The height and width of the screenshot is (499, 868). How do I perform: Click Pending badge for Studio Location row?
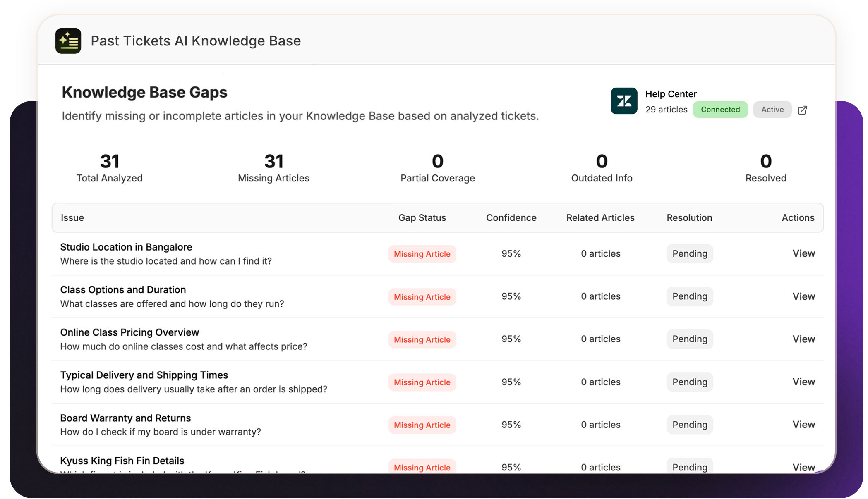[689, 253]
